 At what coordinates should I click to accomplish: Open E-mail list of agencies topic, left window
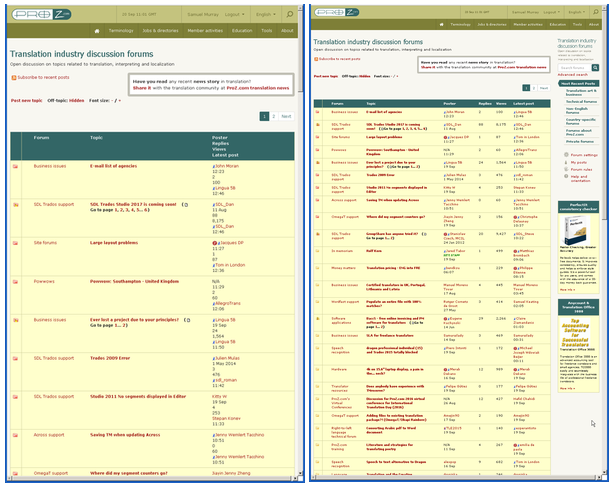click(114, 166)
